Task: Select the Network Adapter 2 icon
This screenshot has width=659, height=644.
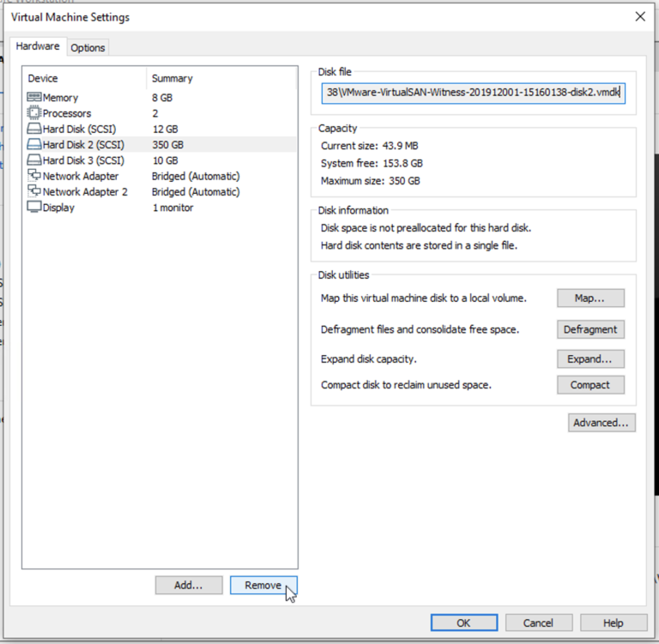Action: [34, 192]
